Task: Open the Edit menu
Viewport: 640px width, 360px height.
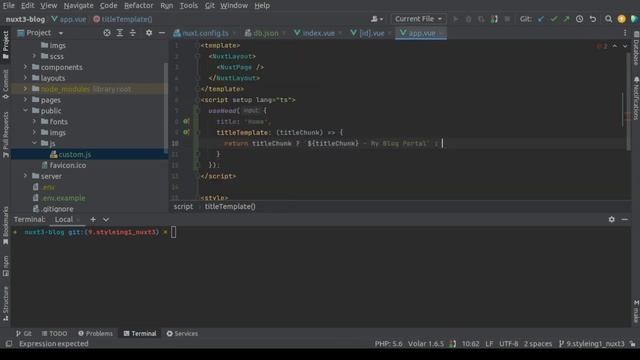Action: (27, 5)
